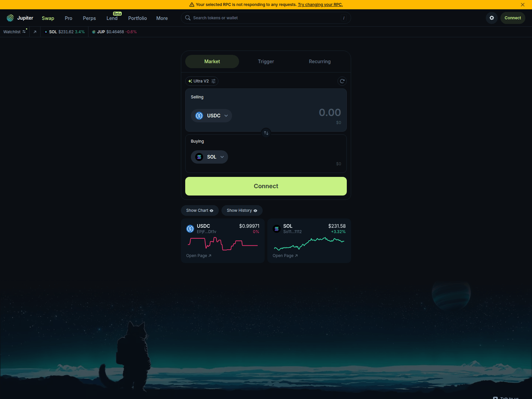The image size is (532, 399).
Task: Click the search magnifier icon
Action: 188,18
